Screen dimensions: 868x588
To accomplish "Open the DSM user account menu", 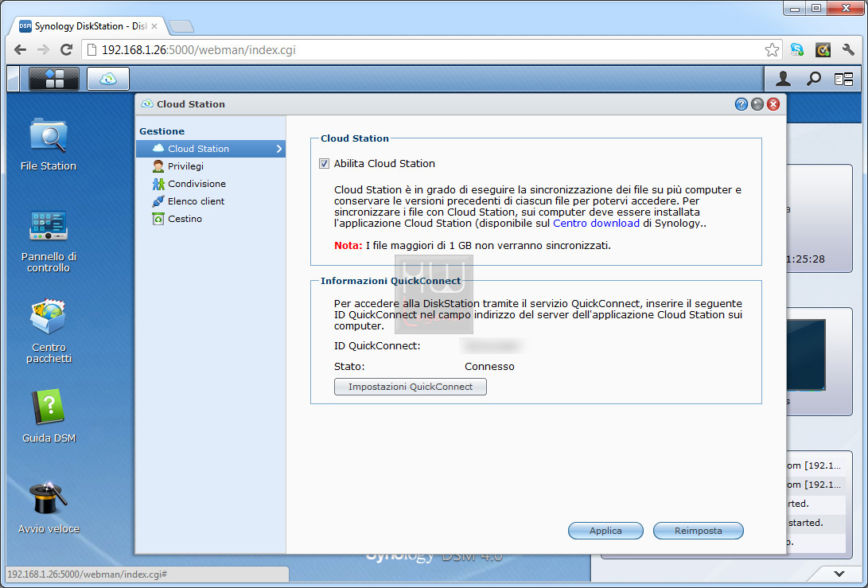I will tap(783, 79).
